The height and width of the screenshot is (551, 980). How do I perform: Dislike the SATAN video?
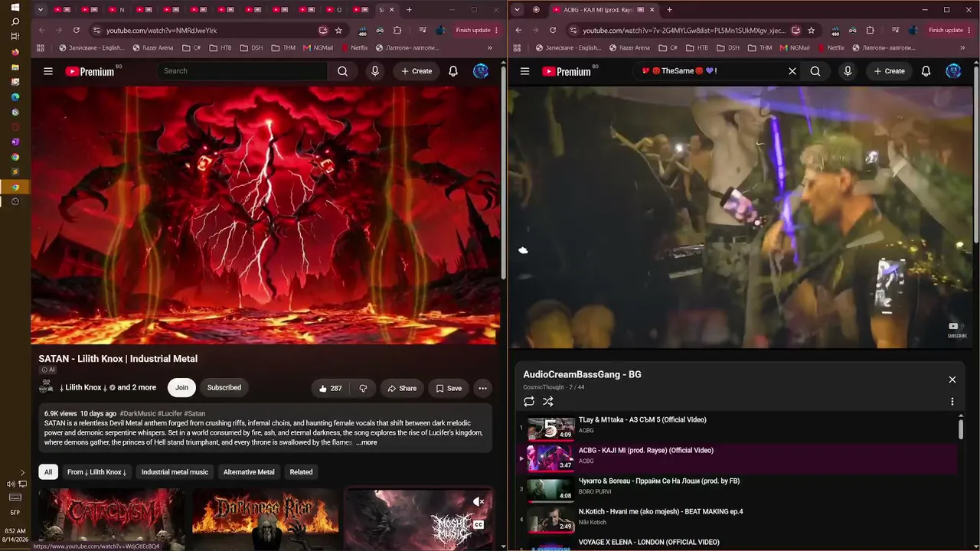pyautogui.click(x=363, y=388)
